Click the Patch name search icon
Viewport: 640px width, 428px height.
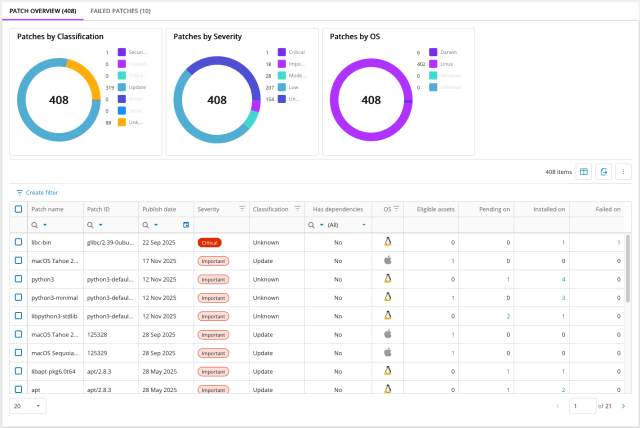(x=35, y=225)
